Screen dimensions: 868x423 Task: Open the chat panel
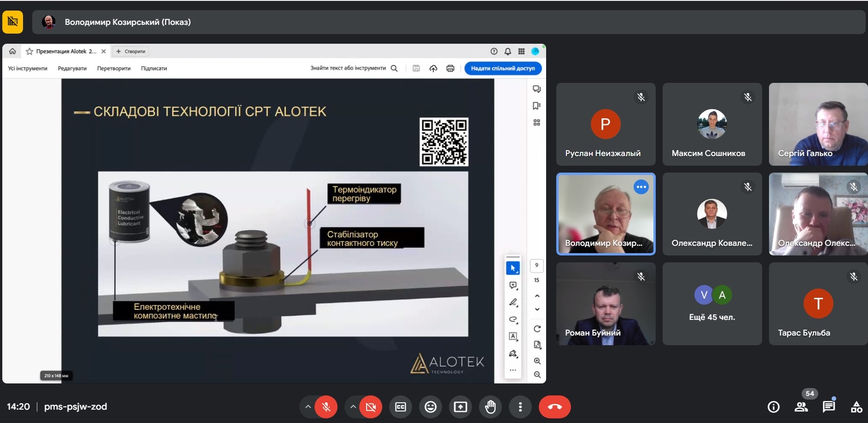(829, 406)
